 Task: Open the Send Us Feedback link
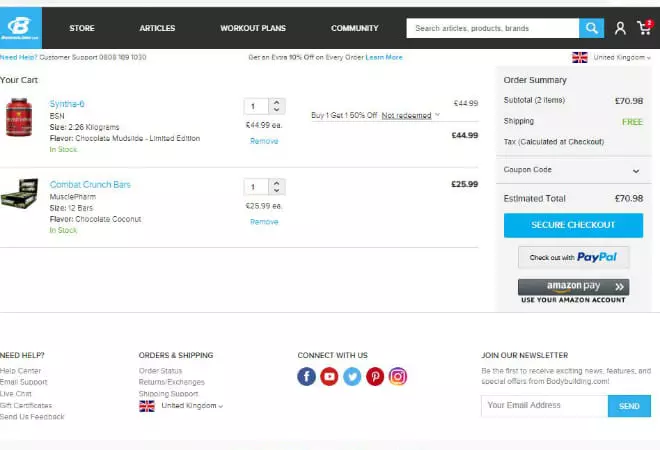(32, 417)
